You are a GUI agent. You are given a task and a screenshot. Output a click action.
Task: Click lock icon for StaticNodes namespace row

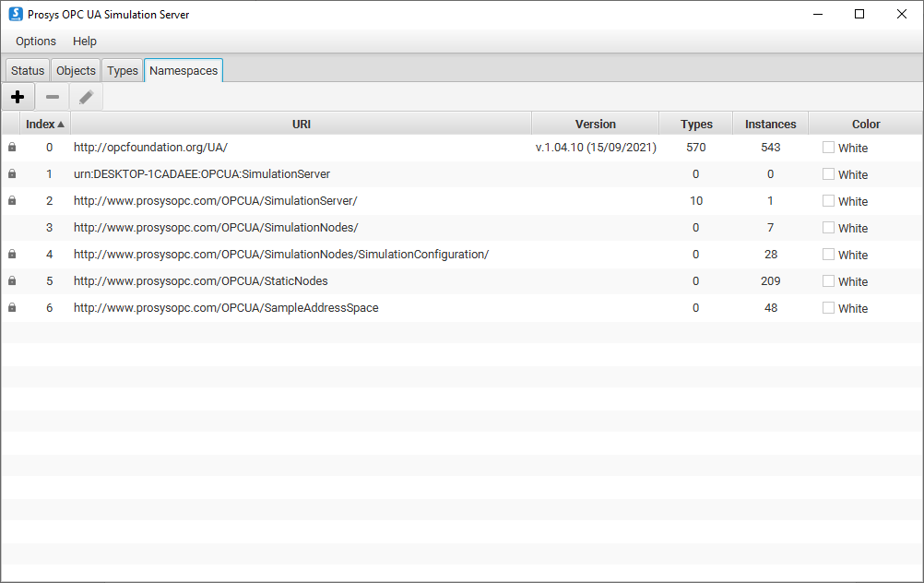pyautogui.click(x=12, y=281)
